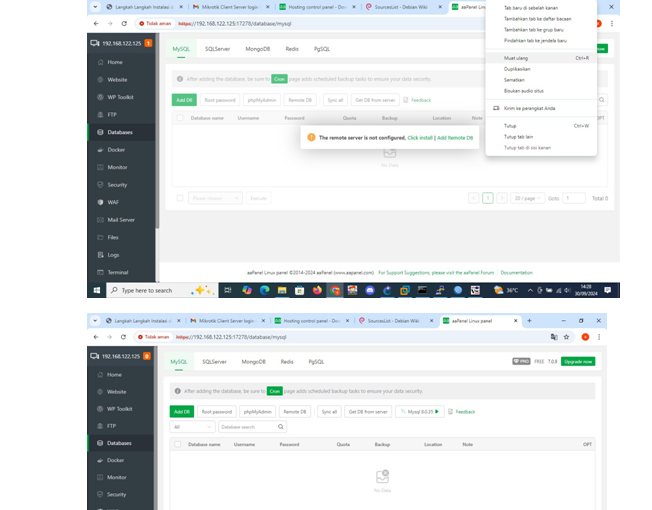Open new tab plus button in lower browser

pos(529,320)
